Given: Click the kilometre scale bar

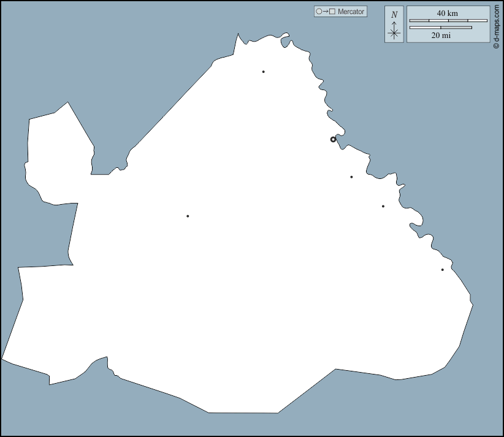Looking at the screenshot, I should 448,21.
